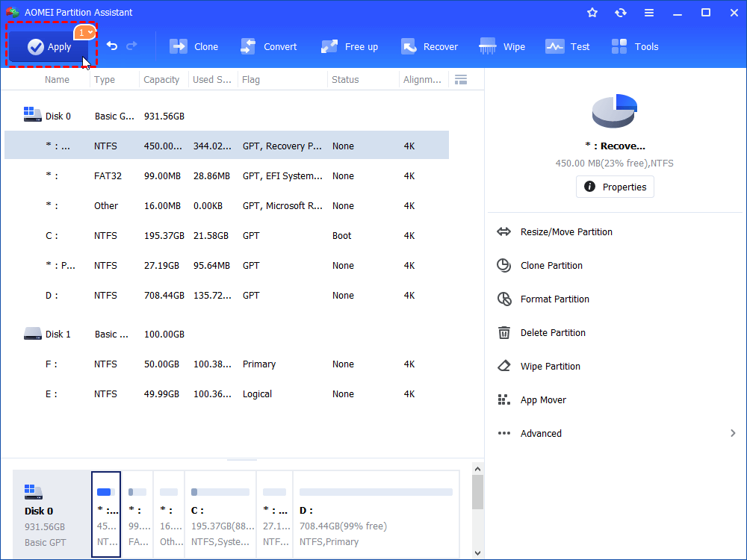Select the C: block in disk map
This screenshot has height=560, width=747.
220,514
